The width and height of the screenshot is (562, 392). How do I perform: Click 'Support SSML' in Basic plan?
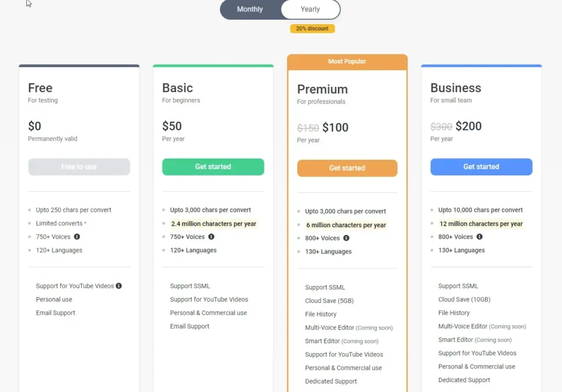coord(189,286)
